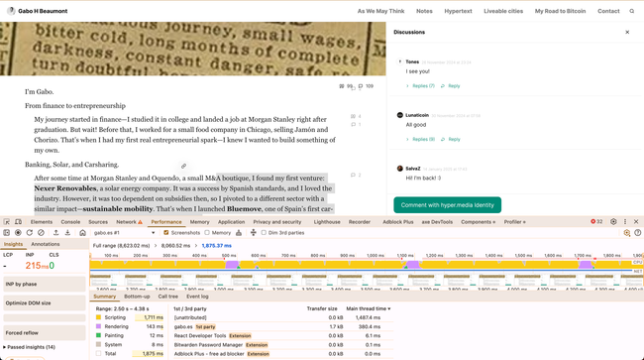Open DevTools settings gear
The width and height of the screenshot is (644, 360).
pos(613,221)
